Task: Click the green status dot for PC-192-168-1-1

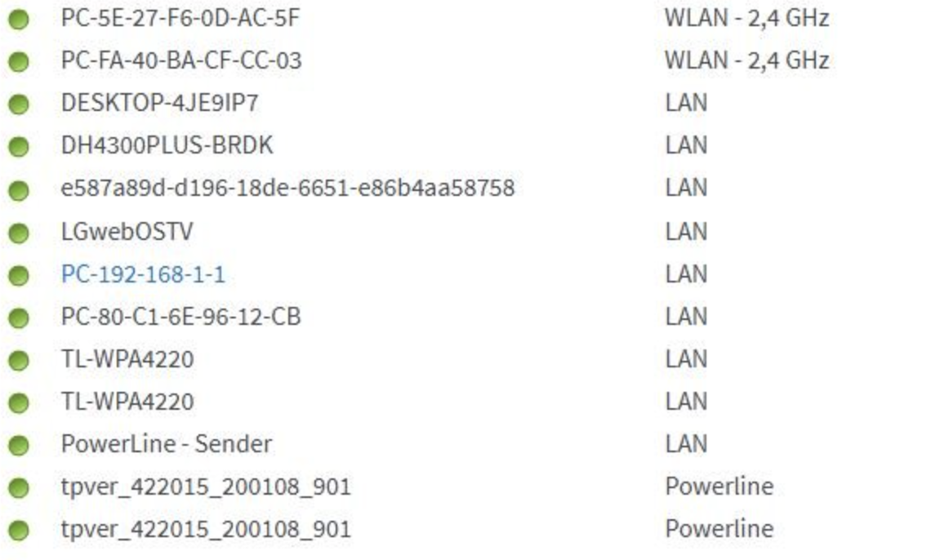Action: [19, 276]
